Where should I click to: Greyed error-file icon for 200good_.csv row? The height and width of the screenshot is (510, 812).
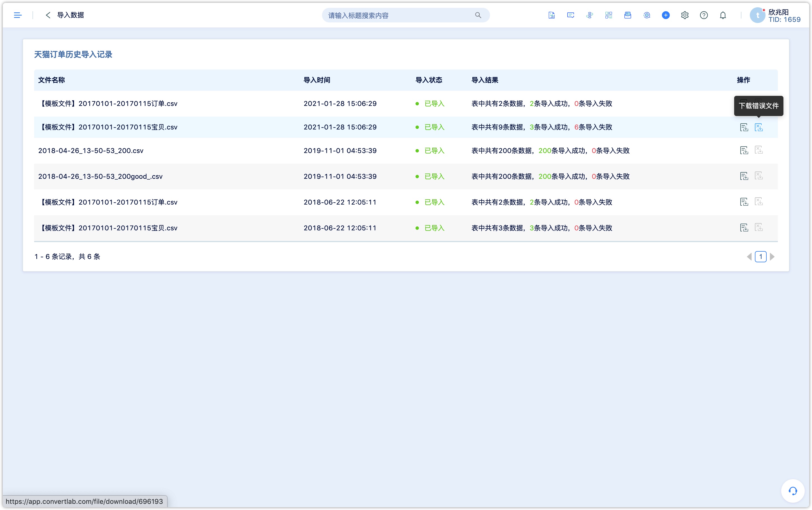pos(759,176)
